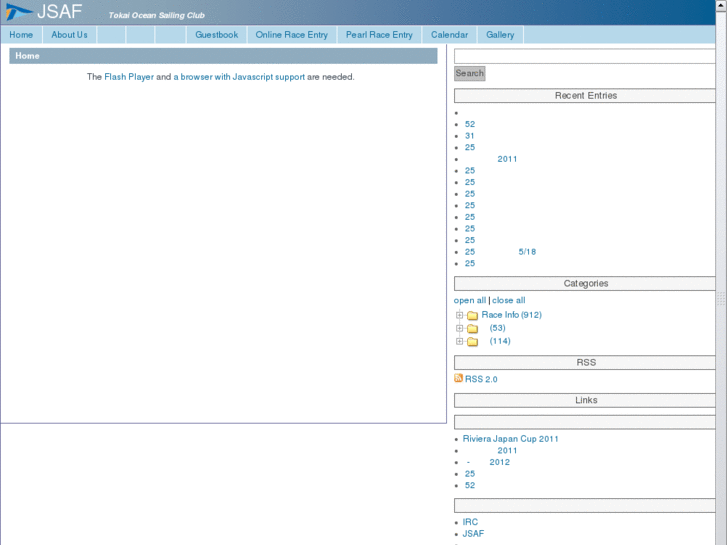
Task: Switch to the Gallery tab
Action: coord(500,35)
